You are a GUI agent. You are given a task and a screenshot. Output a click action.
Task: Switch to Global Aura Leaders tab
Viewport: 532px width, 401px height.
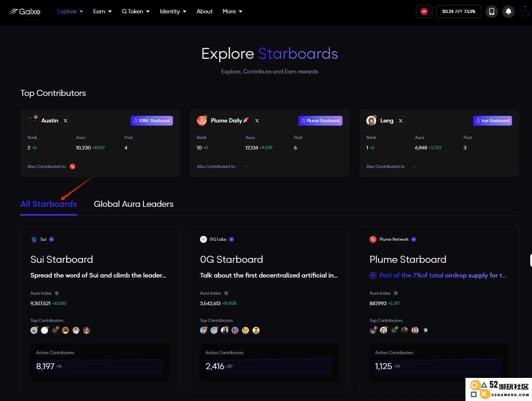tap(134, 204)
